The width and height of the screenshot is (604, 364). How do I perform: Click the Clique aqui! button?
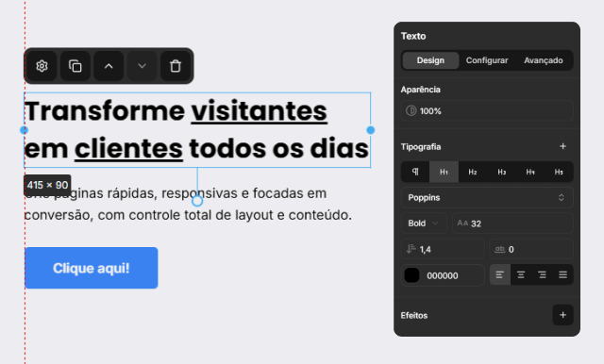point(92,268)
